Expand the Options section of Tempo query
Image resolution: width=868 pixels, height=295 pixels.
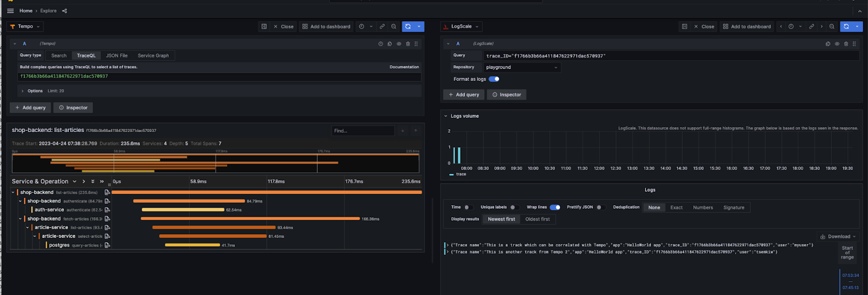pyautogui.click(x=35, y=91)
